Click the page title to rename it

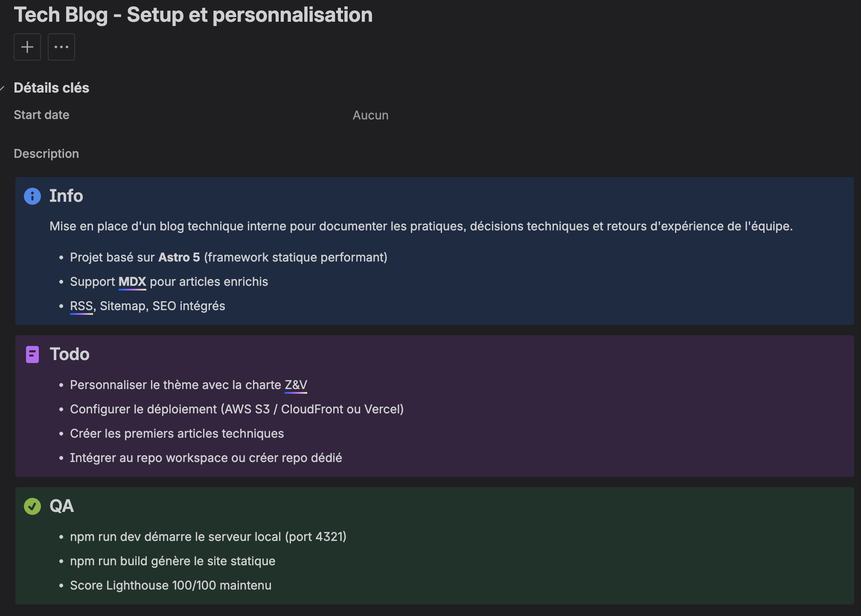pos(193,15)
